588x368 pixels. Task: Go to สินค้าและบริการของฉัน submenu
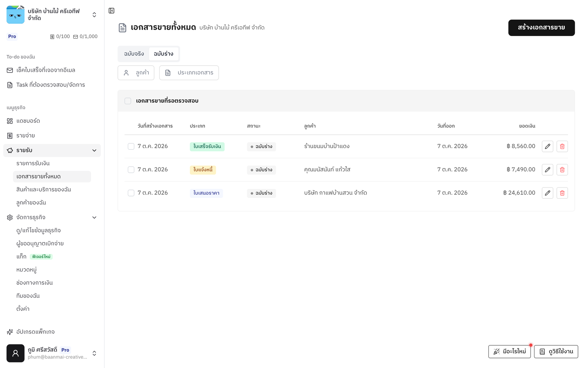pyautogui.click(x=52, y=190)
